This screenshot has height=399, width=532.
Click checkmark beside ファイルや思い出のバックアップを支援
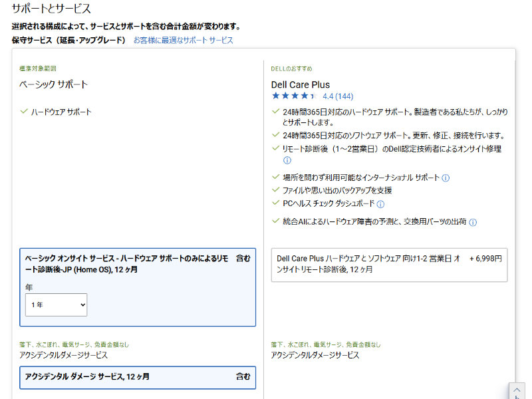point(275,191)
